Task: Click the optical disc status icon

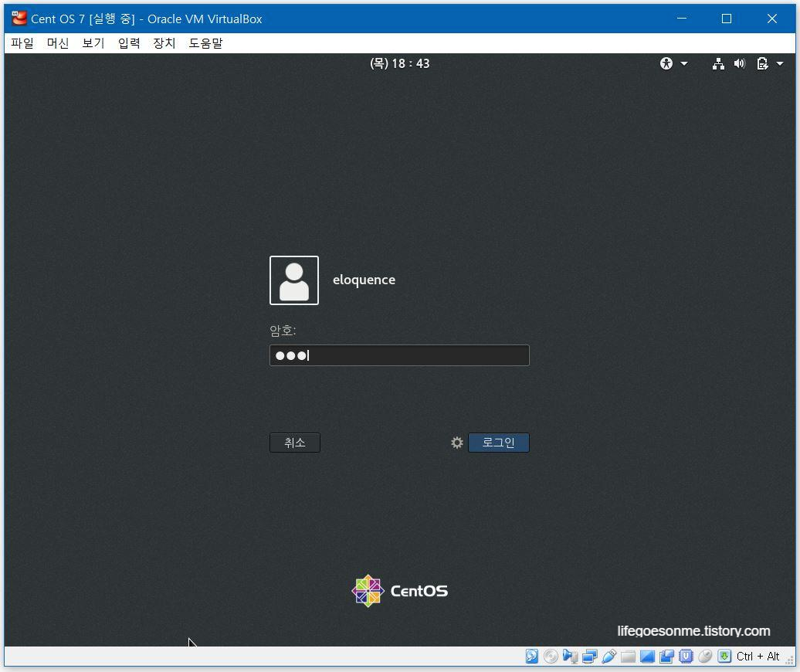Action: 551,657
